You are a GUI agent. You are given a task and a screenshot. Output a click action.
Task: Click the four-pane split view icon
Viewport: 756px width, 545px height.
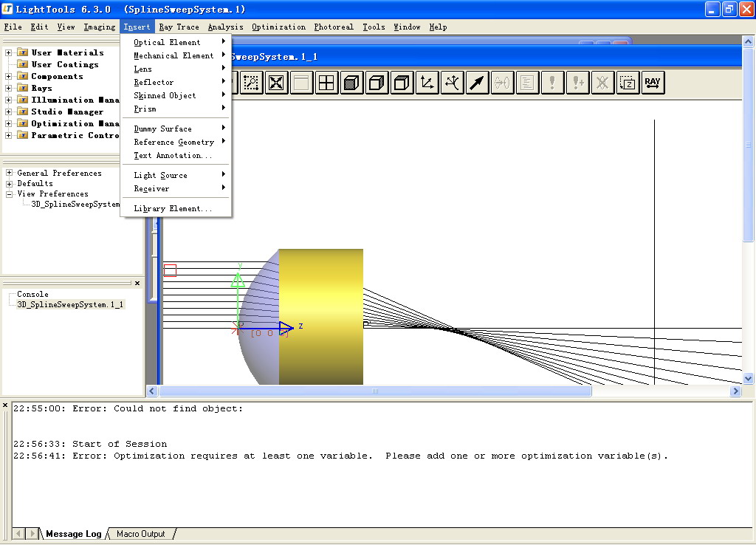pos(326,83)
